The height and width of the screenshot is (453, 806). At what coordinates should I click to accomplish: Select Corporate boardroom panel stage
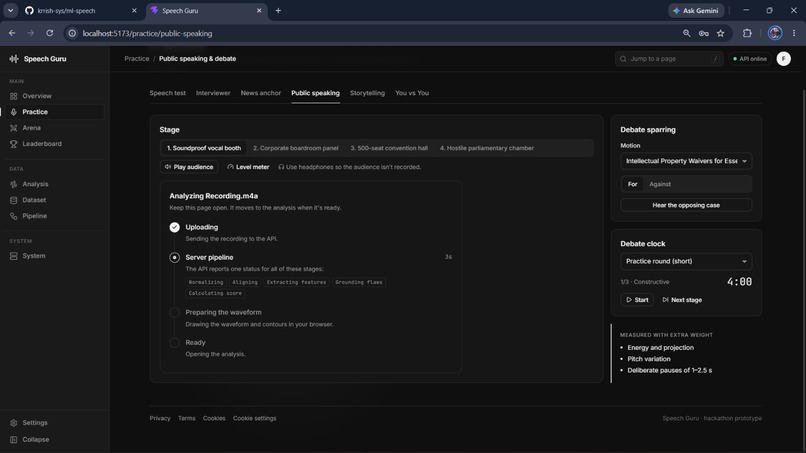point(296,148)
